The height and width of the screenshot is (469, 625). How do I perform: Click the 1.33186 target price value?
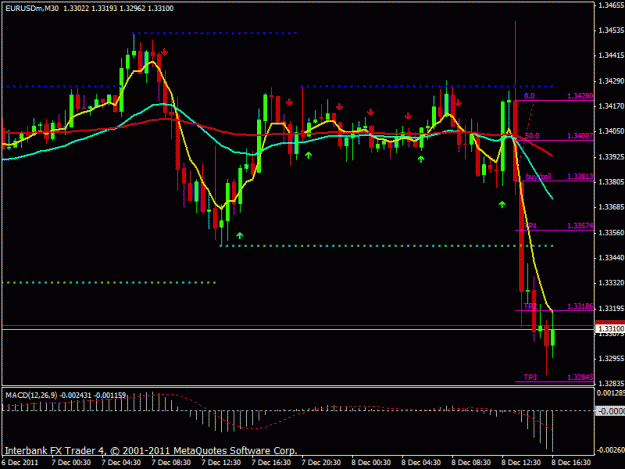580,306
